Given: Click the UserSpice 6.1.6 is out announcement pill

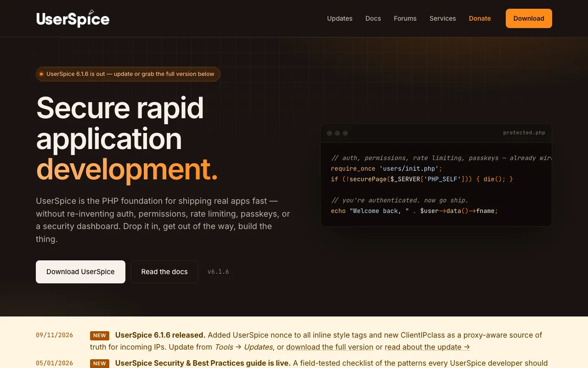Looking at the screenshot, I should [x=128, y=74].
